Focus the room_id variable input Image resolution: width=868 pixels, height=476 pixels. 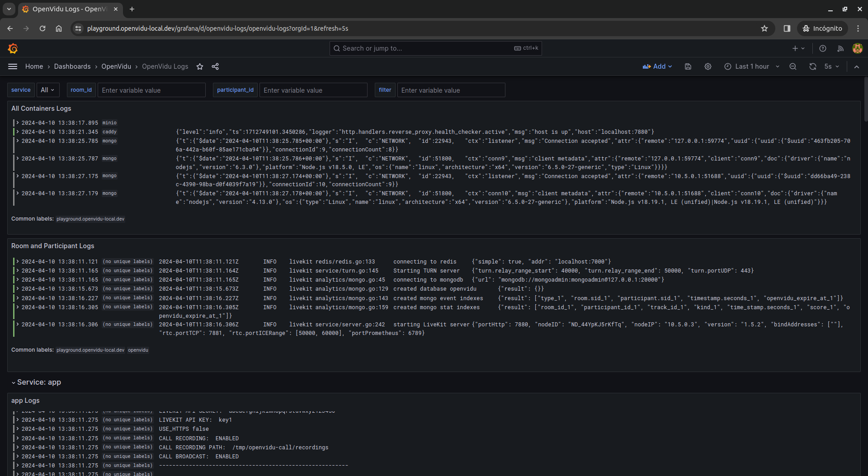click(x=151, y=90)
